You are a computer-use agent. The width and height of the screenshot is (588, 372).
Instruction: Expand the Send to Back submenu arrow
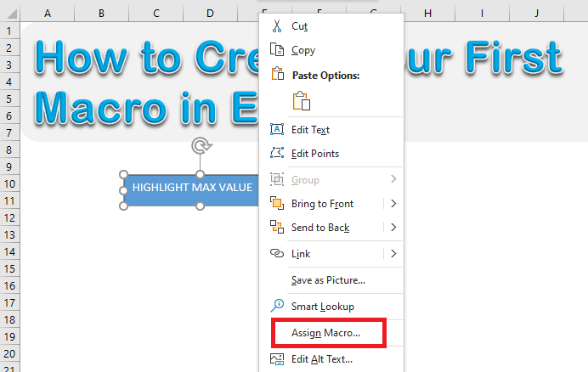393,228
